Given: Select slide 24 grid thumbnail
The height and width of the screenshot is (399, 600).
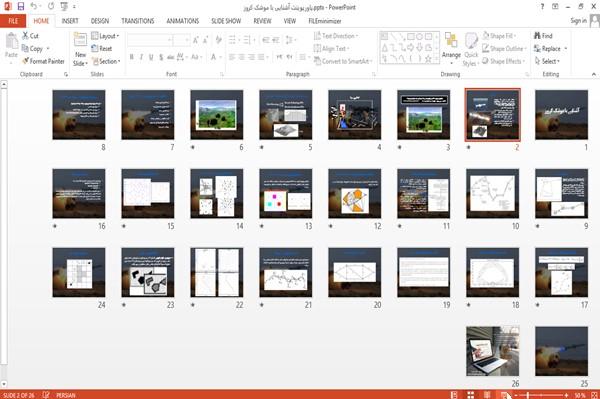Looking at the screenshot, I should point(79,272).
